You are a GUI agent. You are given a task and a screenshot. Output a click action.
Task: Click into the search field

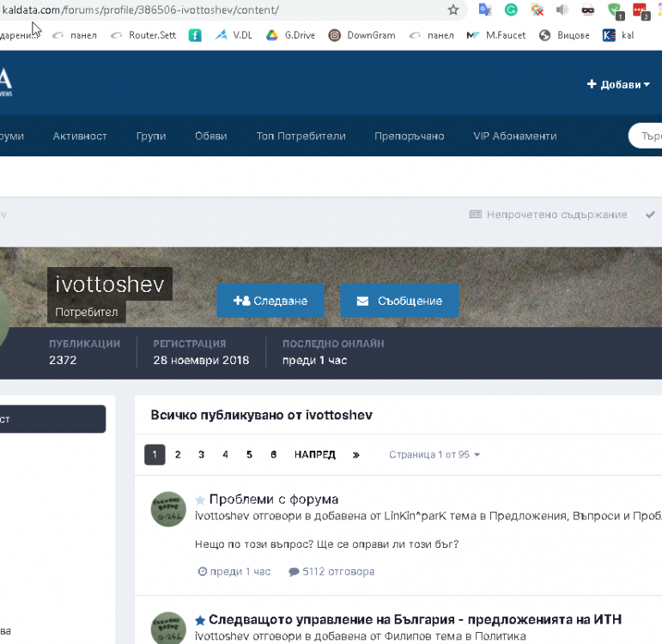pos(646,136)
